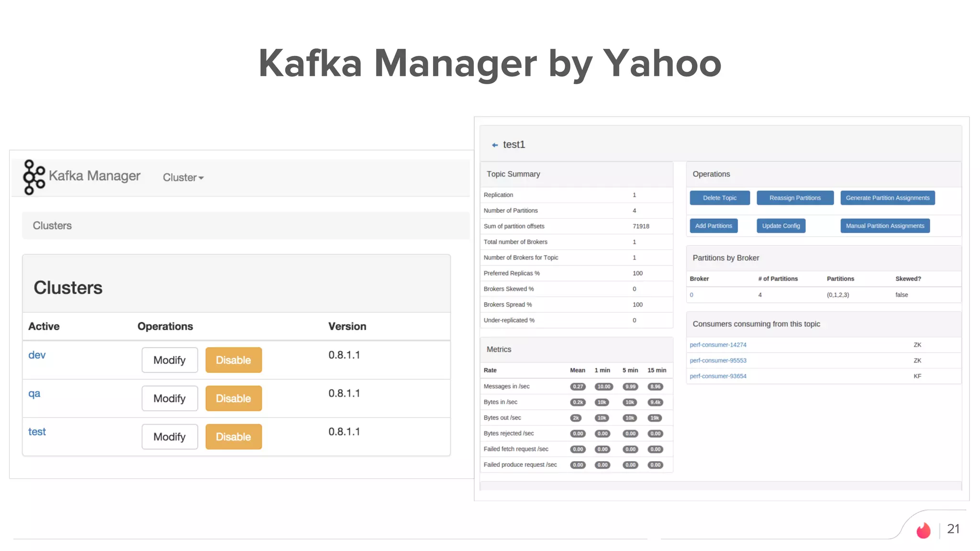Viewport: 980px width, 551px height.
Task: Click the Reassign Partitions button
Action: pyautogui.click(x=795, y=198)
